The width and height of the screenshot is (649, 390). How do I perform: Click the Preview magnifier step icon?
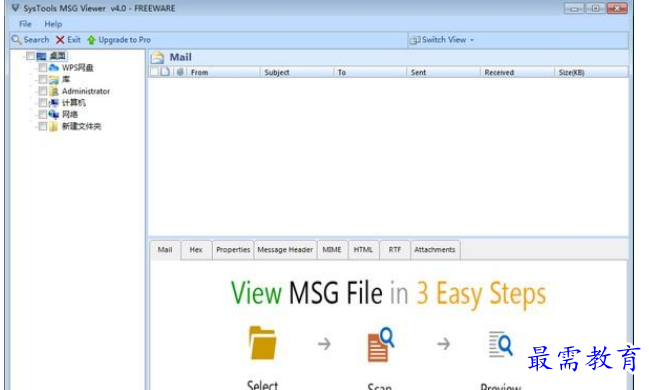coord(500,344)
